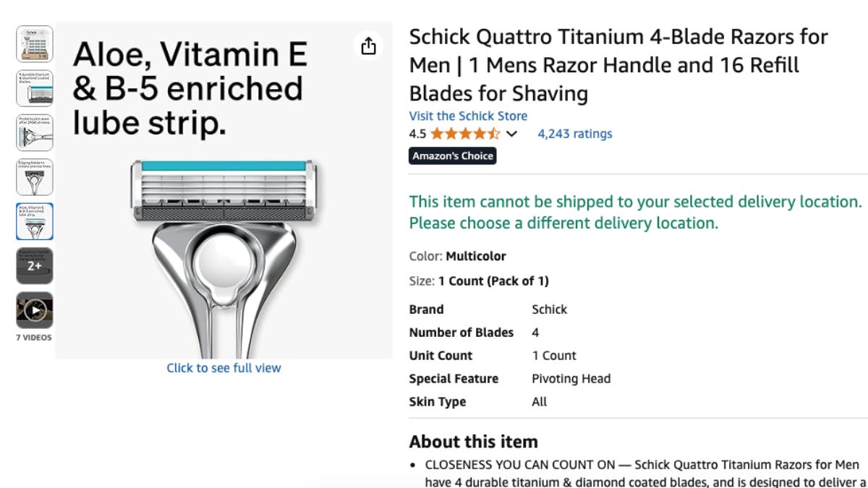Screen dimensions: 868x488
Task: Visit the Schick Store link
Action: point(468,116)
